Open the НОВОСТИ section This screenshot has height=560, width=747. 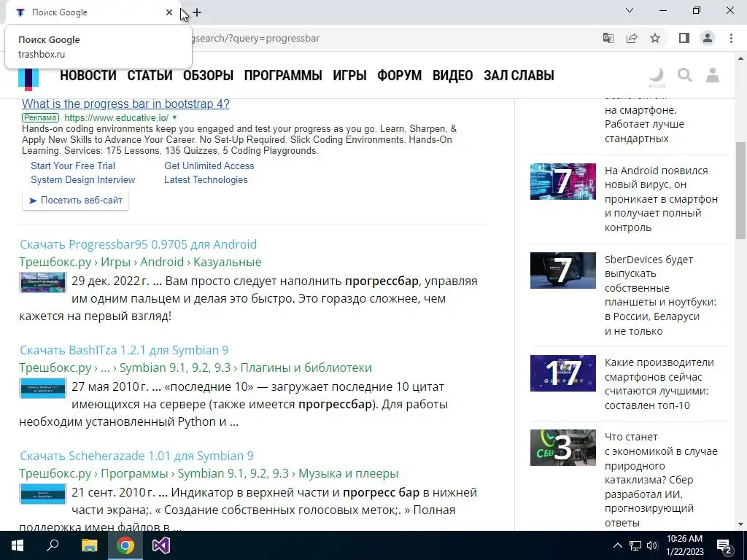88,75
